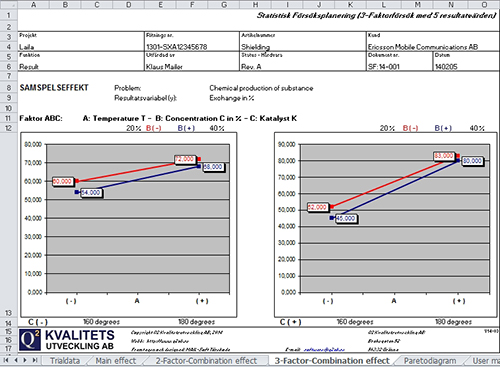Click blue '45,000' data label right chart

(346, 219)
